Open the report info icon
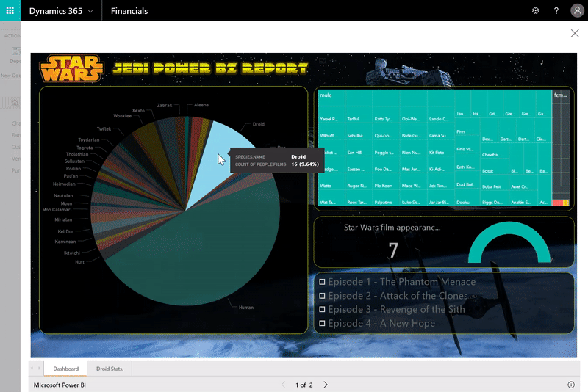The width and height of the screenshot is (588, 392). (x=571, y=385)
